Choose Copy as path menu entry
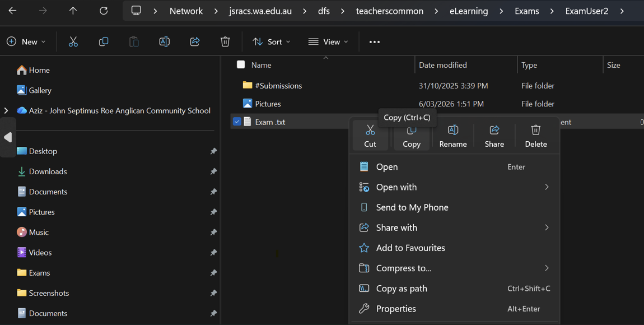 pos(402,289)
